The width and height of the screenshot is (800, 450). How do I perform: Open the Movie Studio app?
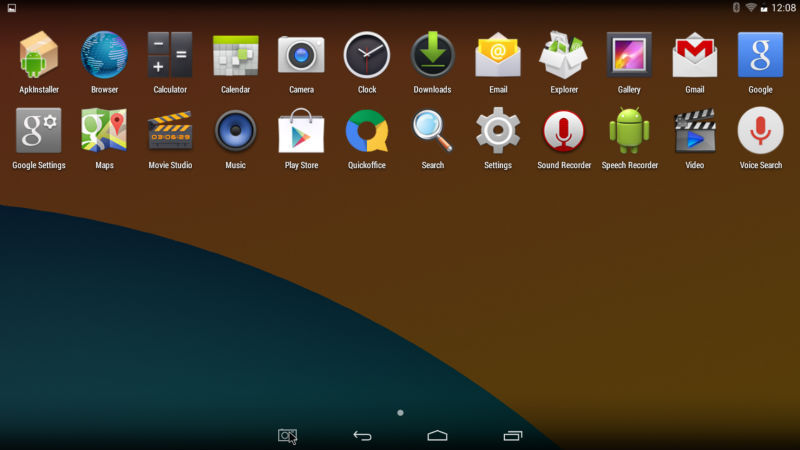pyautogui.click(x=170, y=131)
